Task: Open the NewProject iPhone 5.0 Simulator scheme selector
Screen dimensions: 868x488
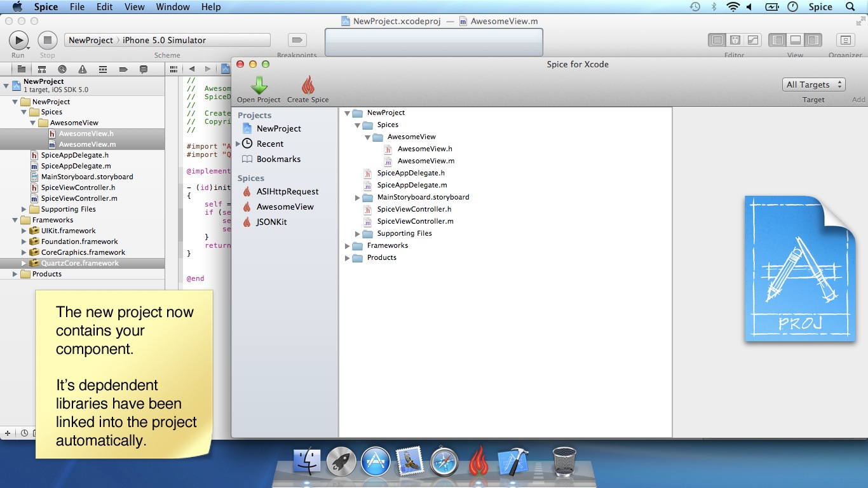Action: tap(167, 40)
